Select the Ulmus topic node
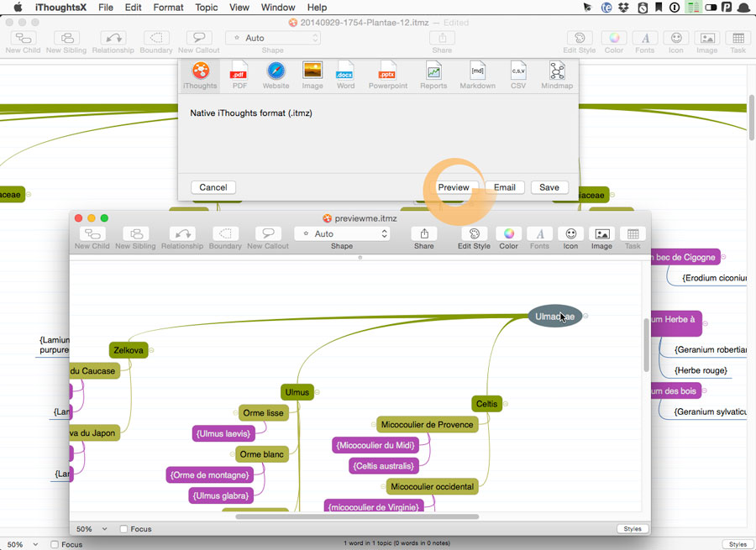 (x=297, y=392)
